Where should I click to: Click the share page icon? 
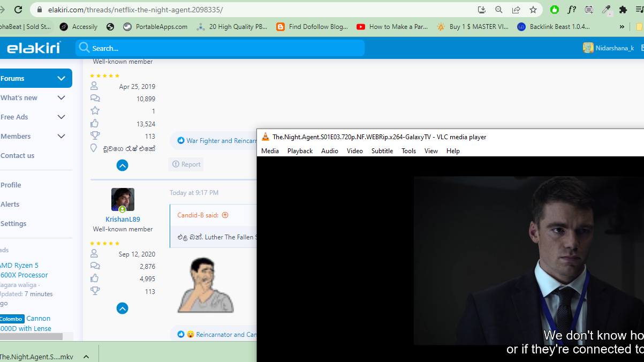pyautogui.click(x=516, y=10)
